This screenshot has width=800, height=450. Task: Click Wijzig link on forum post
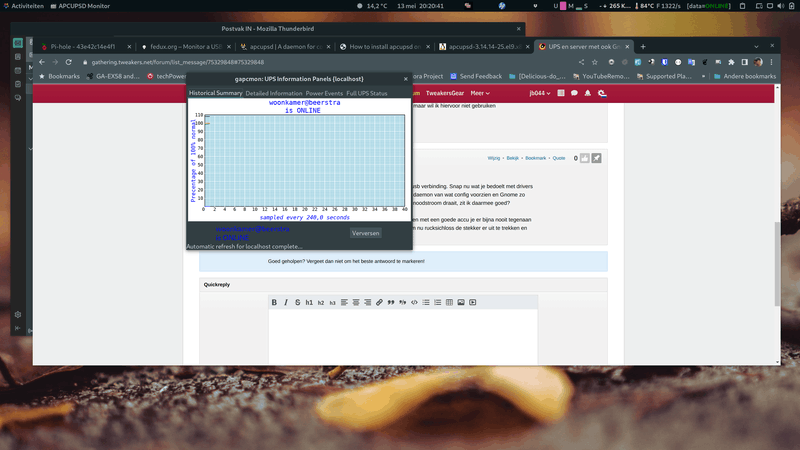(493, 158)
